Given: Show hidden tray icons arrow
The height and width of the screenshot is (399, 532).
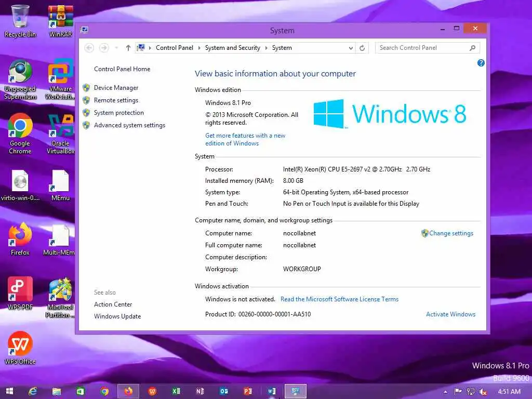Looking at the screenshot, I should click(445, 392).
